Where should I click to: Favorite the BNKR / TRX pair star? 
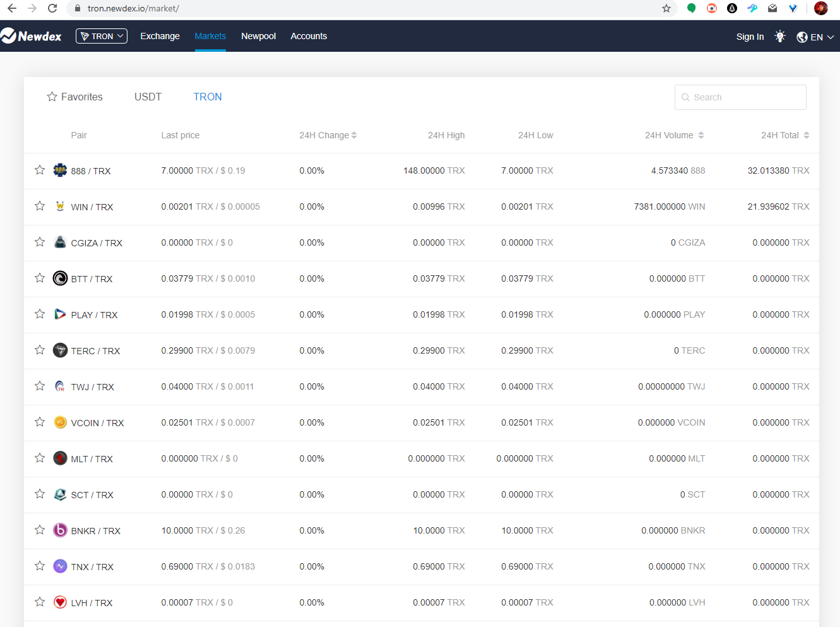coord(40,530)
